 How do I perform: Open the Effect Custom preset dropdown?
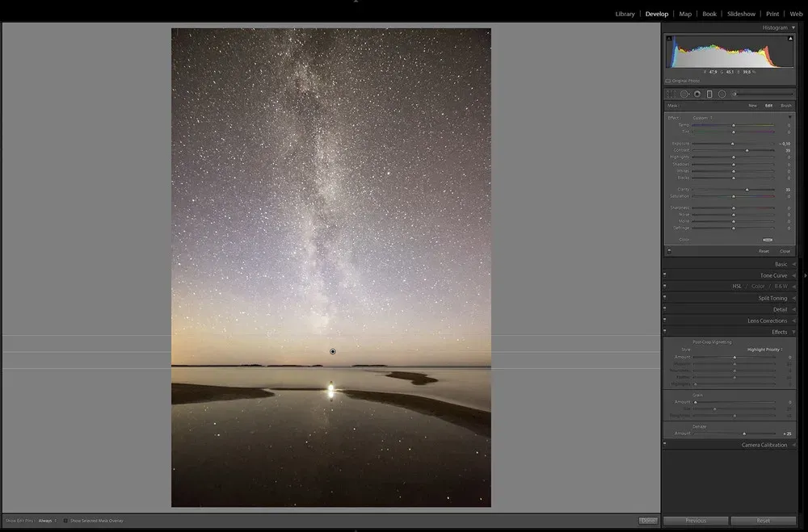(702, 118)
